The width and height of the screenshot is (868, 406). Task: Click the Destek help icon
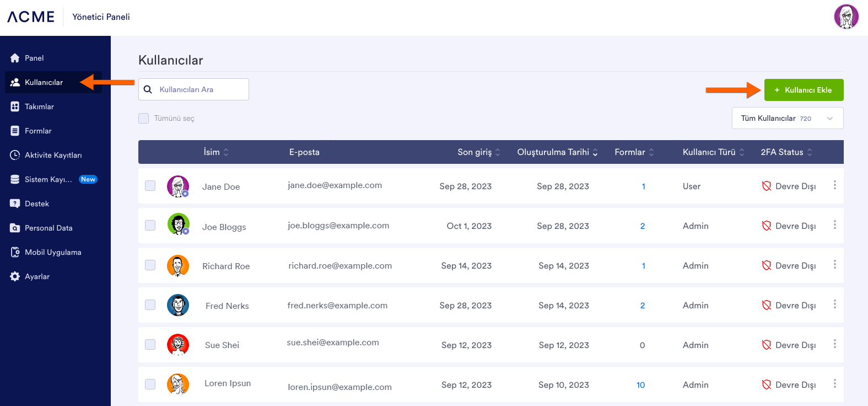15,204
